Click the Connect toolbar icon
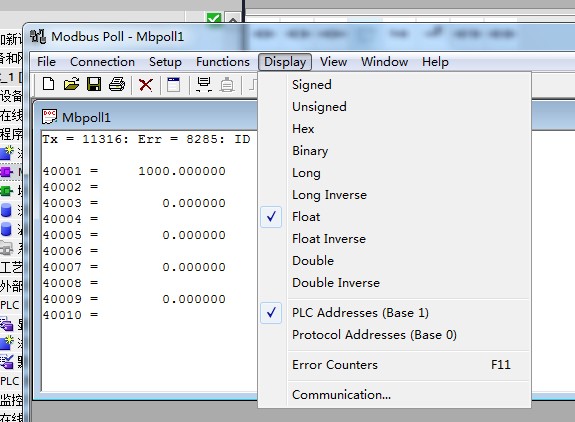Image resolution: width=575 pixels, height=422 pixels. click(204, 84)
